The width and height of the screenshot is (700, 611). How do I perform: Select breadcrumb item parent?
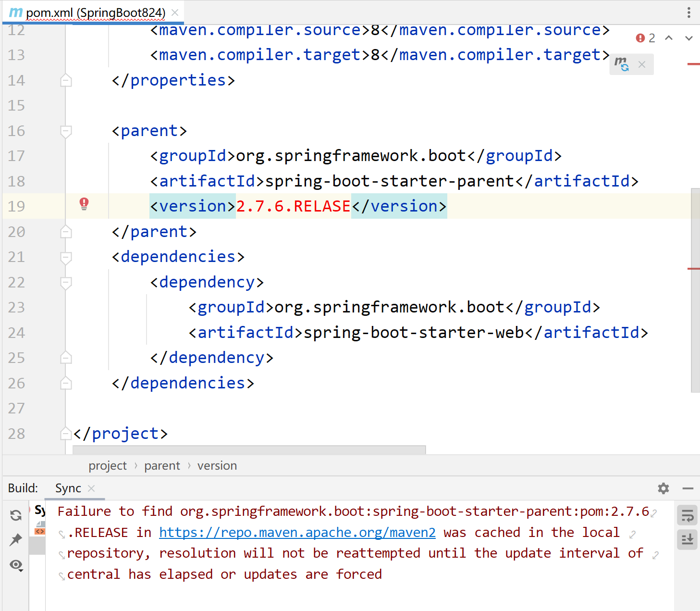pos(162,465)
